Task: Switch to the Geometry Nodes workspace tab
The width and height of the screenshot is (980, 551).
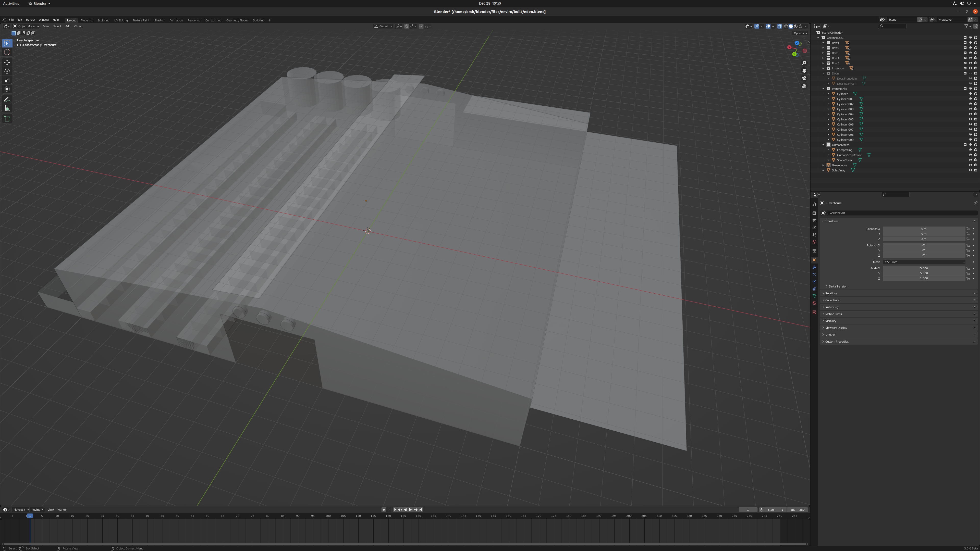Action: click(237, 20)
